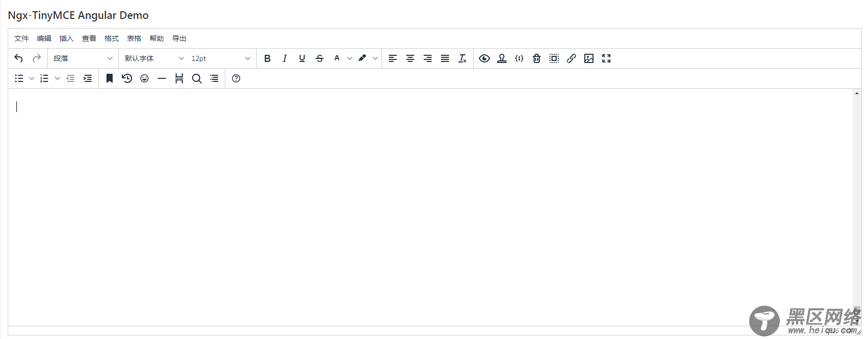The image size is (868, 339).
Task: Undo the last edit
Action: click(x=19, y=58)
